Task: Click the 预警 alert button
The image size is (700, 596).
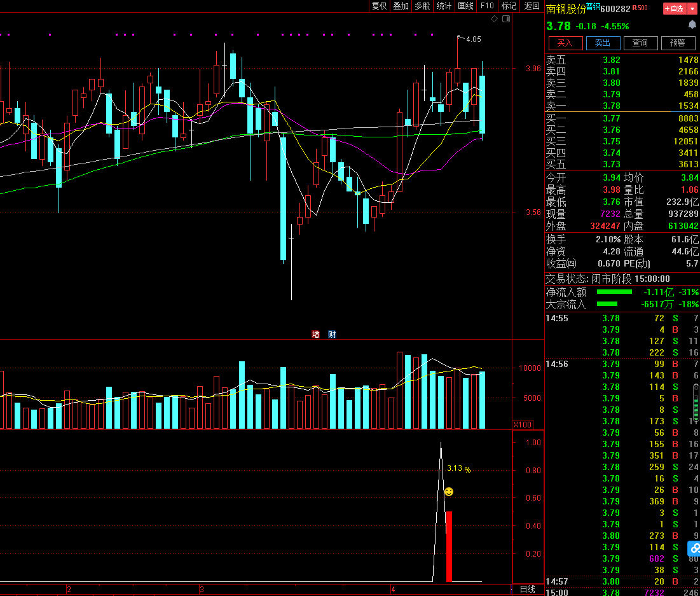Action: tap(678, 43)
